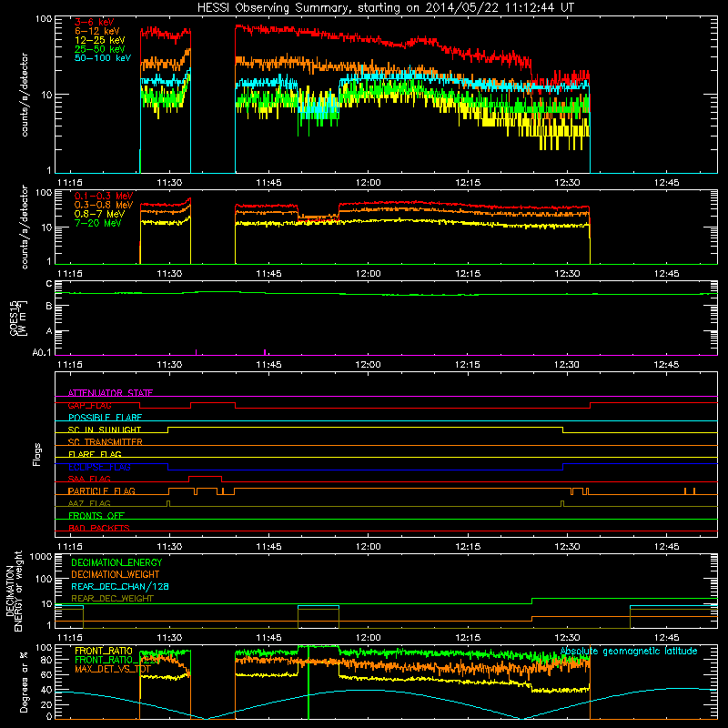Click the '0.3-0.8 MeV' legend label
728x728 pixels.
(x=104, y=205)
